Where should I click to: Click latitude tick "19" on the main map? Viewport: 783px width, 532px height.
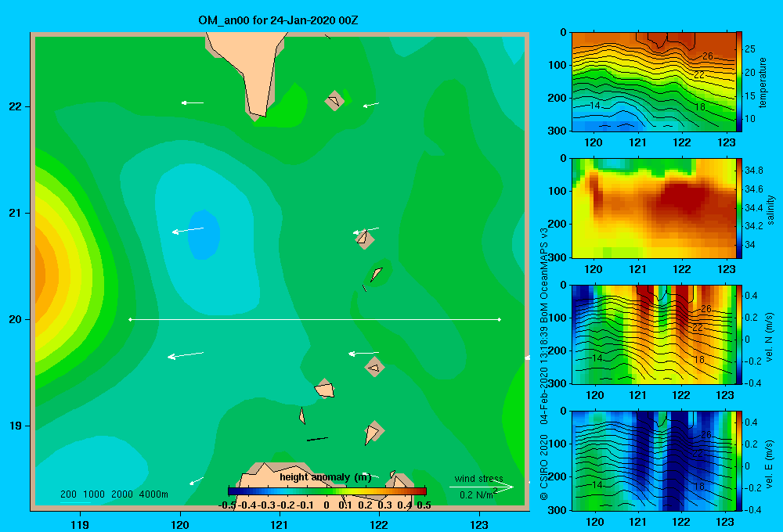pyautogui.click(x=15, y=426)
